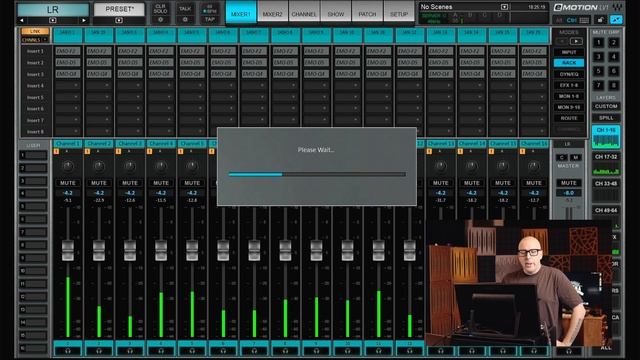
Task: Mute Channel 3
Action: (x=130, y=183)
